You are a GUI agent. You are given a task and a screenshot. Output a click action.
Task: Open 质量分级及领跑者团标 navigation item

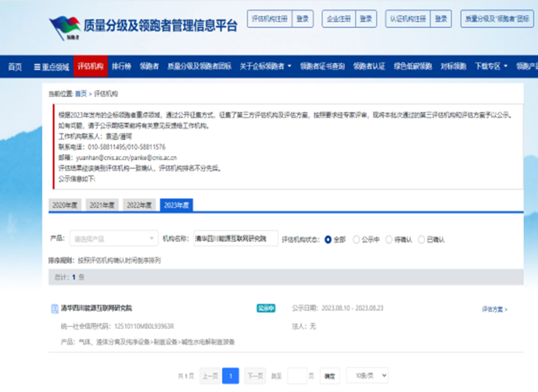[199, 66]
